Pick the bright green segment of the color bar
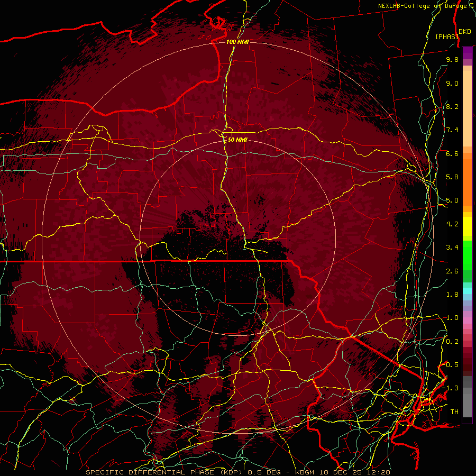The width and height of the screenshot is (476, 476). click(467, 256)
